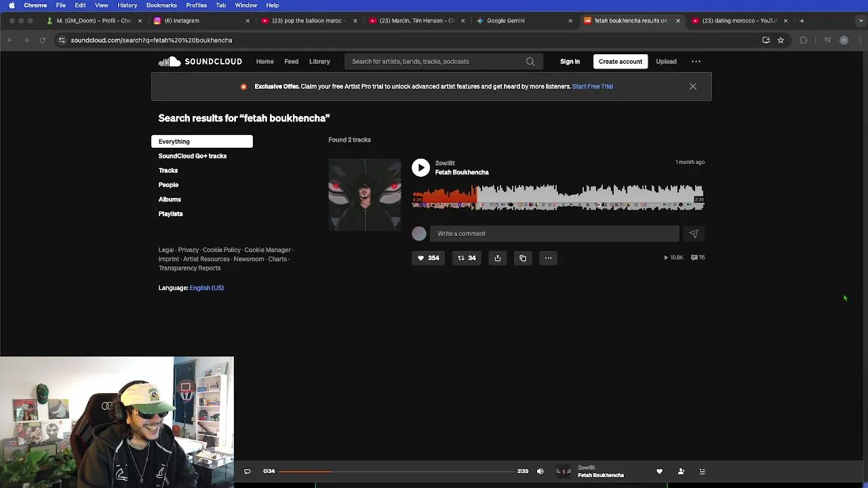Click Sign in

click(570, 62)
